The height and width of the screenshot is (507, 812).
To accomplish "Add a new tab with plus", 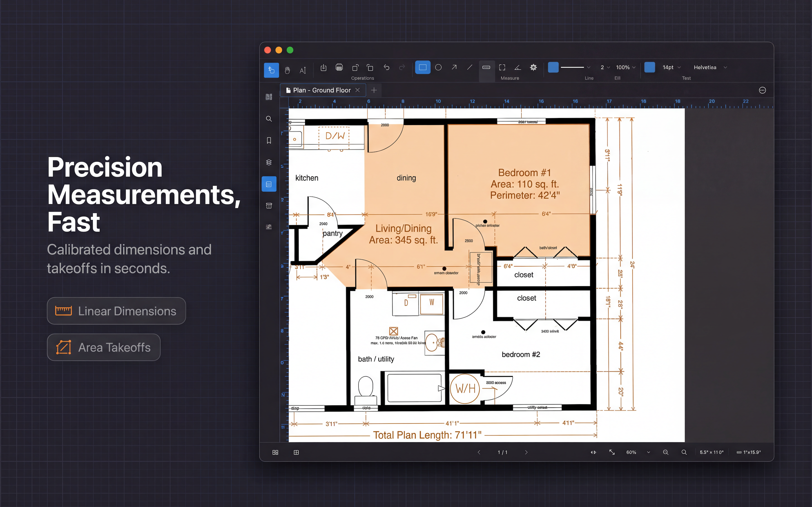I will pos(374,90).
